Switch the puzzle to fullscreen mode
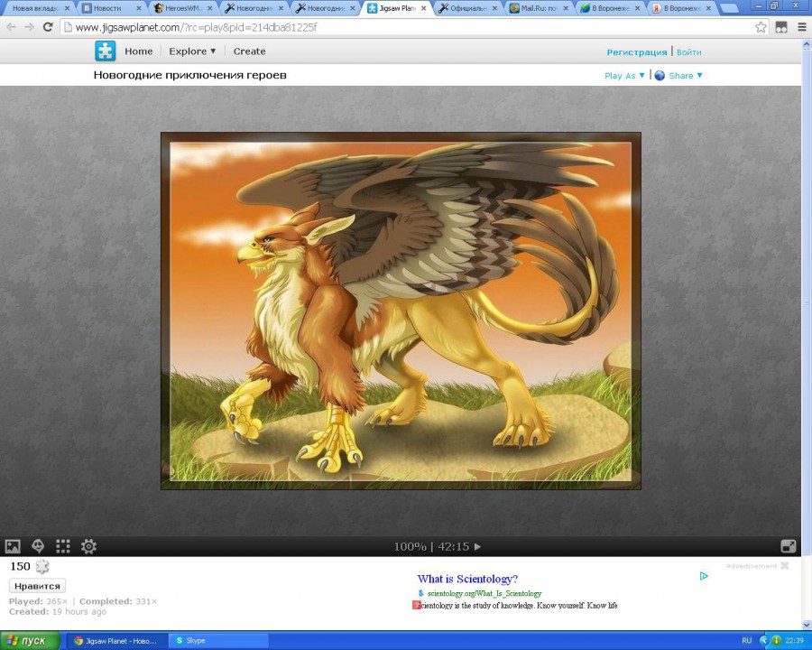812x650 pixels. click(789, 546)
